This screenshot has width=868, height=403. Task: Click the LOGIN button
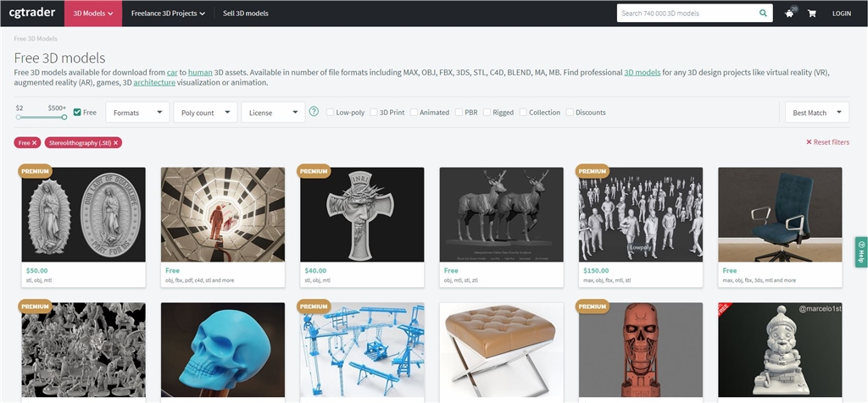click(841, 14)
